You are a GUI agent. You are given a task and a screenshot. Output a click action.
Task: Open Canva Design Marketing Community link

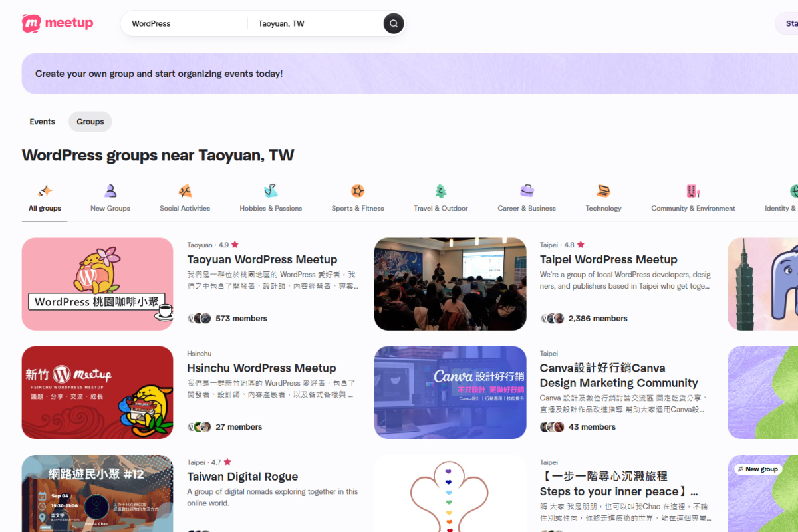[618, 375]
